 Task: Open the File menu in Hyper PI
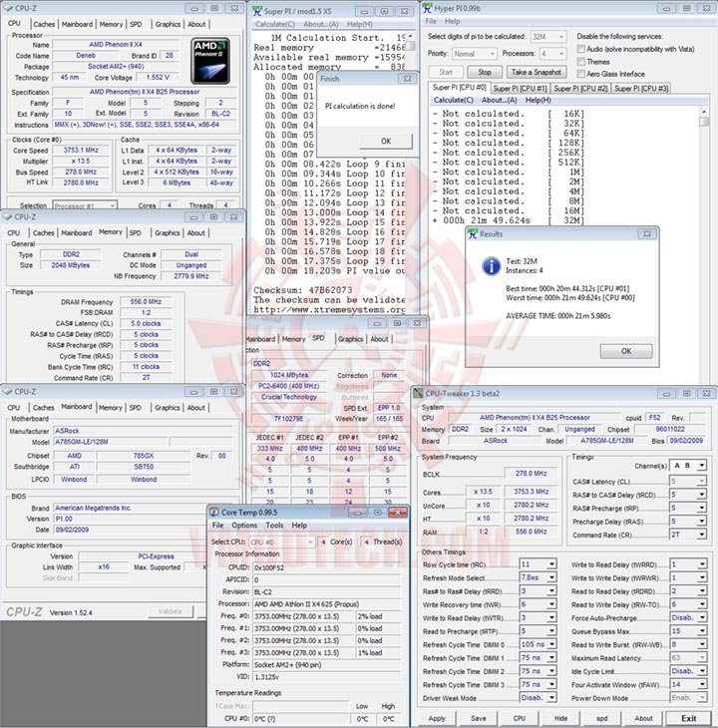[431, 21]
